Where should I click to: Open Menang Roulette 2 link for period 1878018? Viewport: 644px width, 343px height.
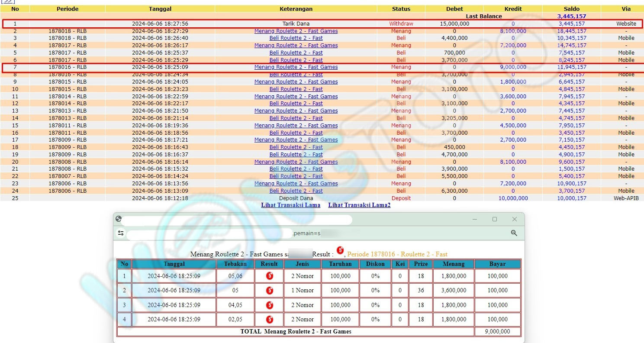point(296,31)
